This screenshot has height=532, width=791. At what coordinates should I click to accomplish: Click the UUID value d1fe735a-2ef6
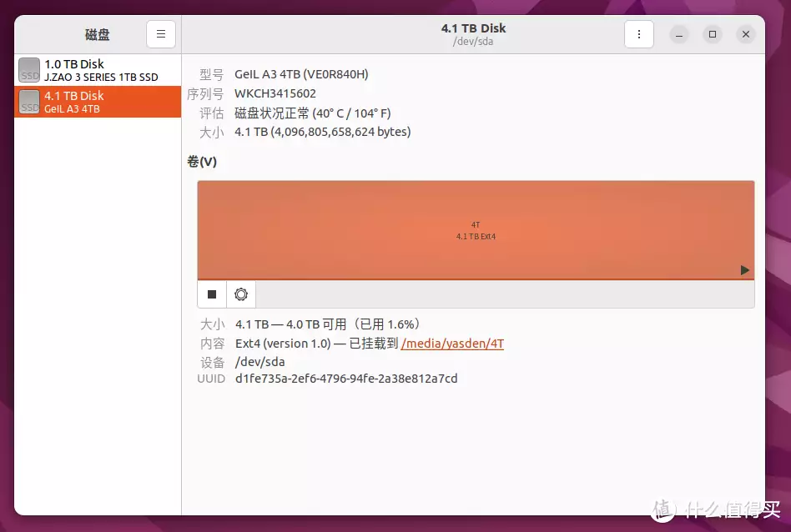click(346, 379)
